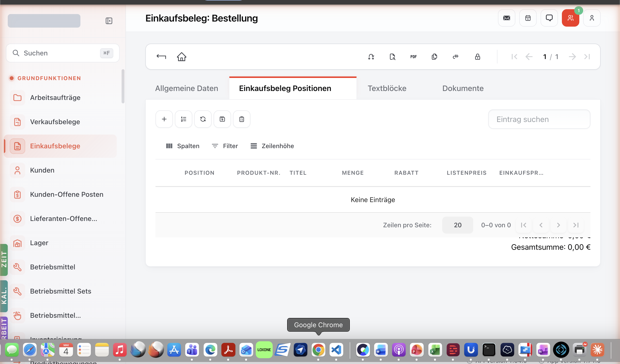Open the KAL. side tab
This screenshot has width=620, height=364.
coord(4,296)
